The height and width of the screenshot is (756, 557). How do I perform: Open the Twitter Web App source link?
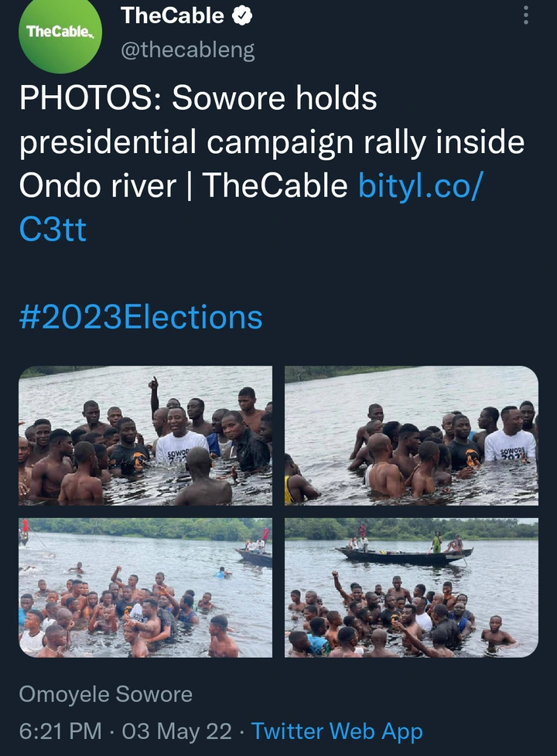(x=337, y=730)
